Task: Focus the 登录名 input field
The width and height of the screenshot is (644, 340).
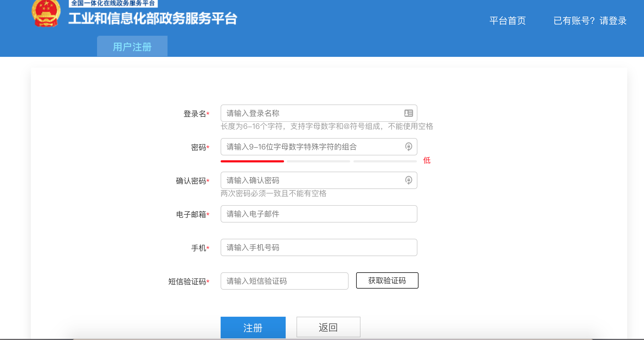Action: point(319,113)
